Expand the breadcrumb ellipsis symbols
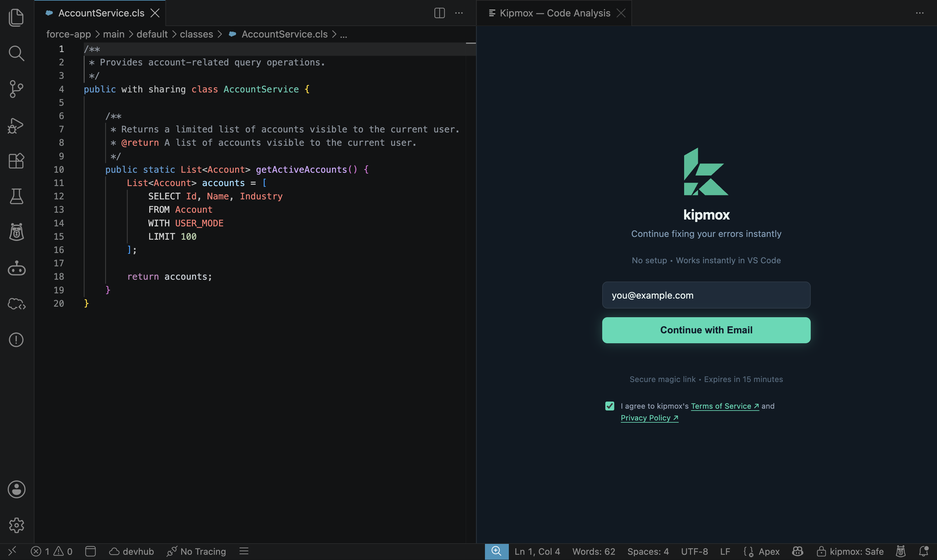 [343, 35]
